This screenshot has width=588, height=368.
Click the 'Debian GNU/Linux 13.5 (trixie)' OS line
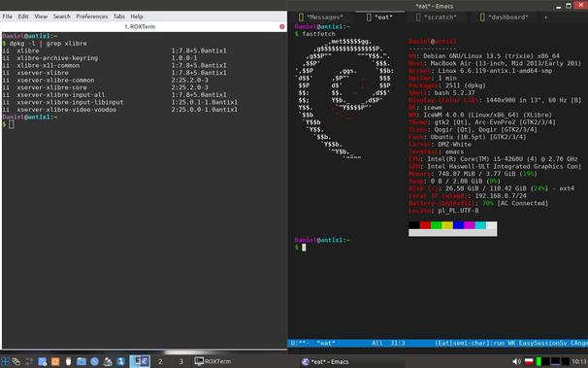click(x=484, y=56)
